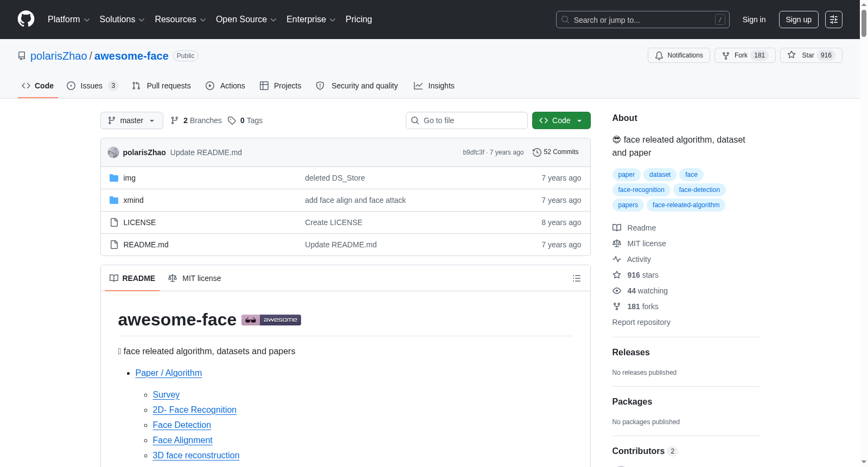Star the awesome-face repository
Screen dimensions: 868x467
click(x=811, y=55)
